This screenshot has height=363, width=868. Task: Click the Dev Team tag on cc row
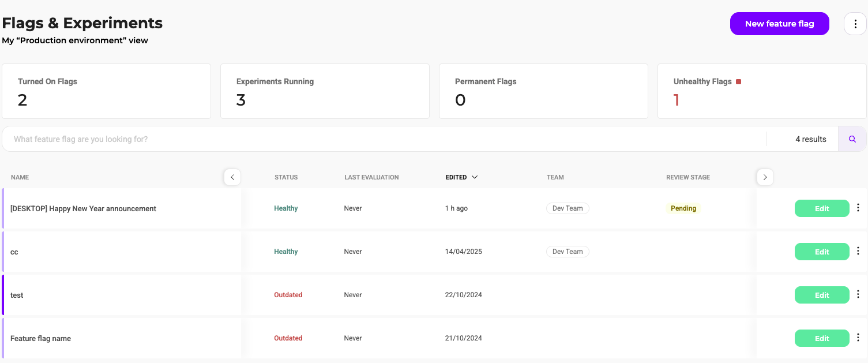pos(568,252)
